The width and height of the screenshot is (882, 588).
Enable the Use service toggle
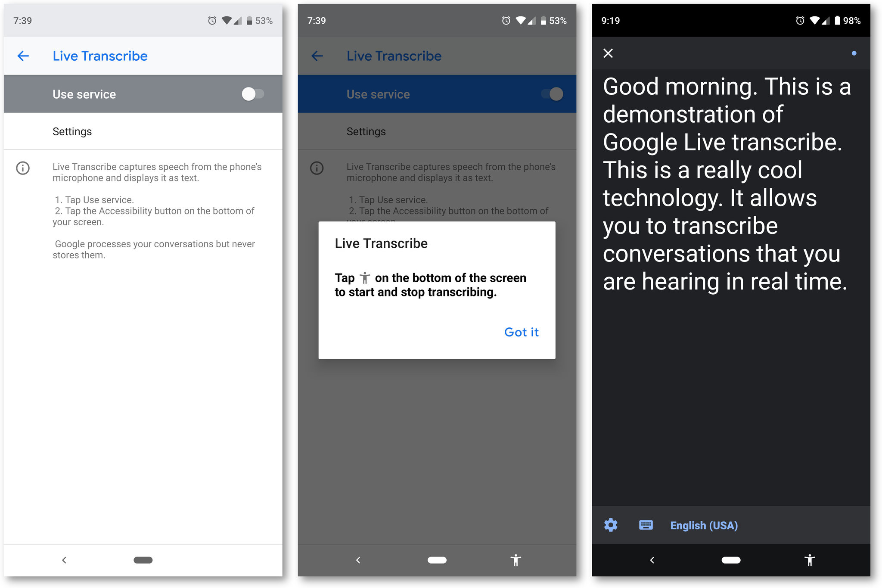point(253,94)
